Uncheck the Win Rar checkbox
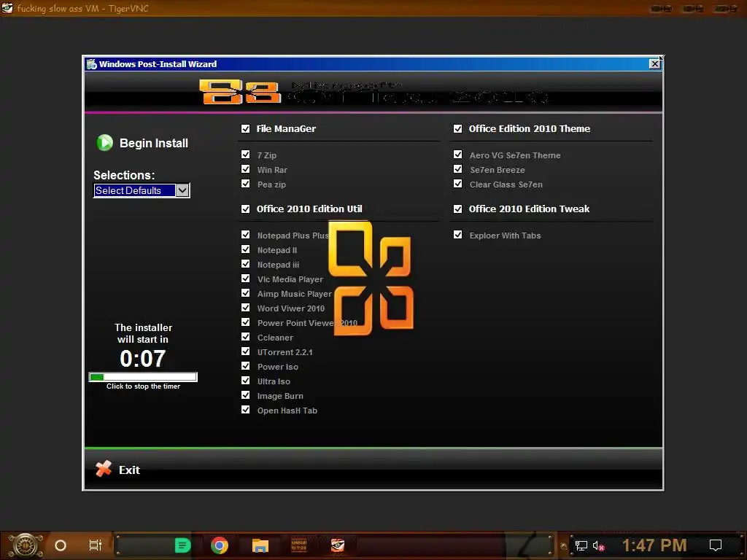 click(x=245, y=169)
